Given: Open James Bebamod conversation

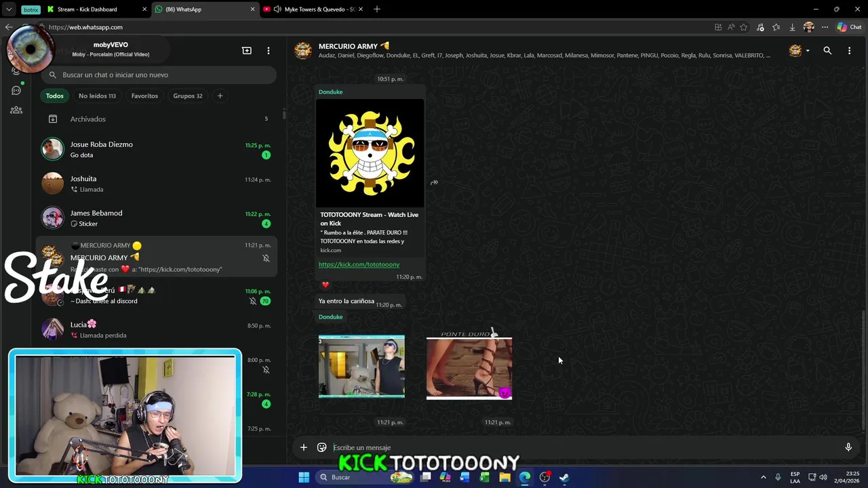Looking at the screenshot, I should 157,218.
